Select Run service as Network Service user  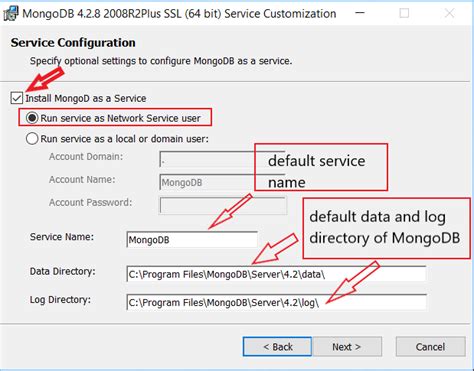coord(32,118)
